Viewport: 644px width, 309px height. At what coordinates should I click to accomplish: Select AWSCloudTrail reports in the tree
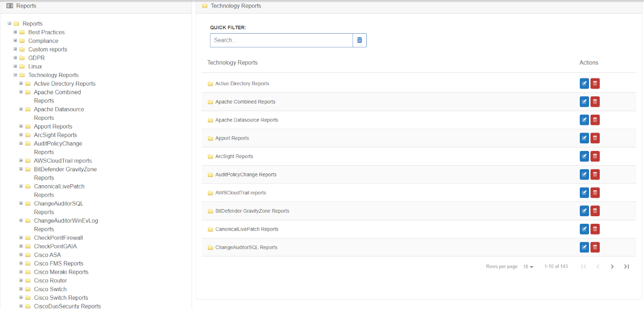63,161
